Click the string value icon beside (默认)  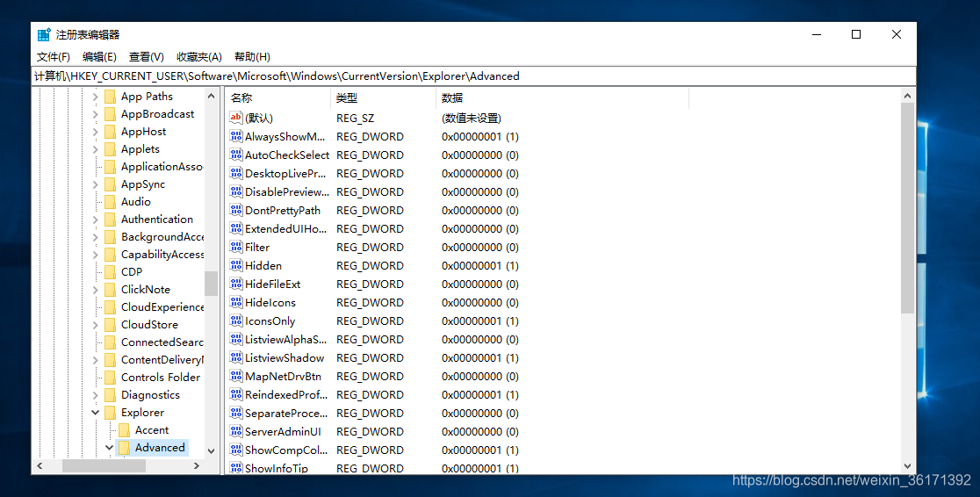tap(235, 118)
